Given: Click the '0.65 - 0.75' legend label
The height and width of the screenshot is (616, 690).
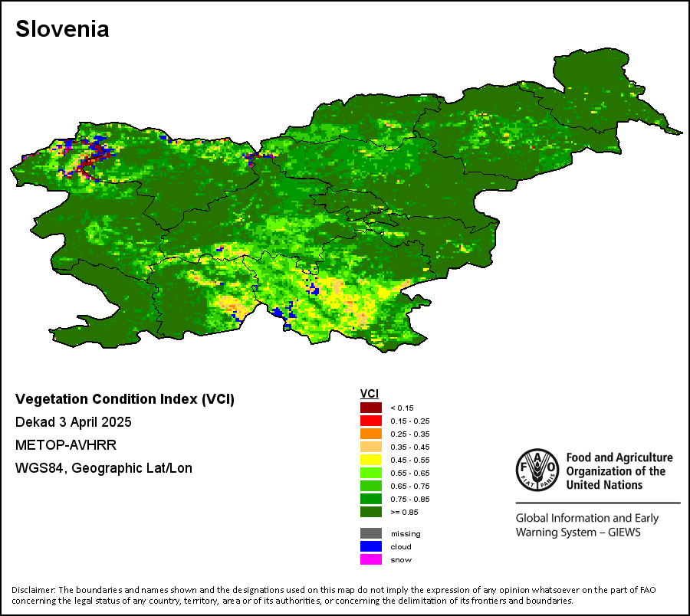Looking at the screenshot, I should [x=410, y=487].
